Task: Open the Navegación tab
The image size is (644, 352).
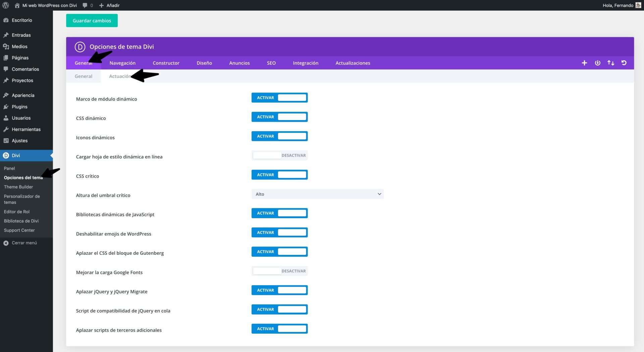Action: pos(122,63)
